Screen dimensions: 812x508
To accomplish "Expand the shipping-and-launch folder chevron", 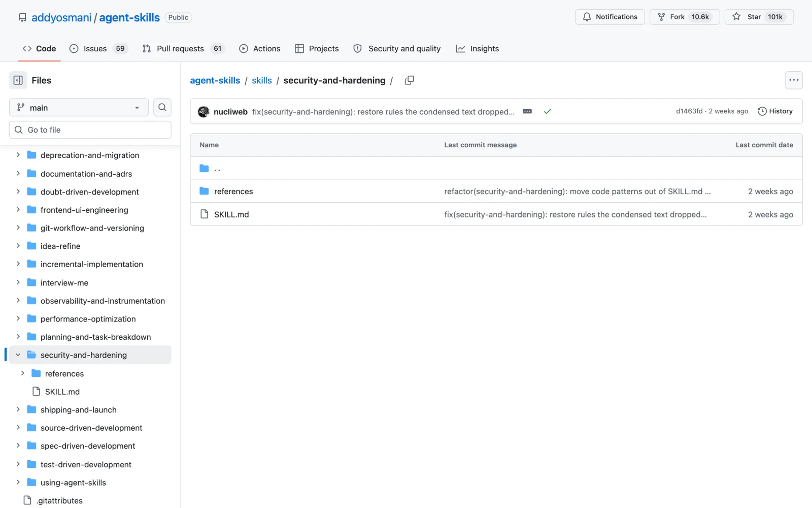I will tap(18, 409).
